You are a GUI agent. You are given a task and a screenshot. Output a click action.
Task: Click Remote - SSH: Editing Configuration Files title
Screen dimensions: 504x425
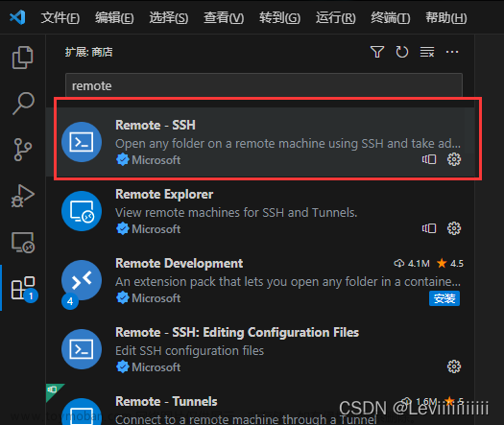click(237, 332)
